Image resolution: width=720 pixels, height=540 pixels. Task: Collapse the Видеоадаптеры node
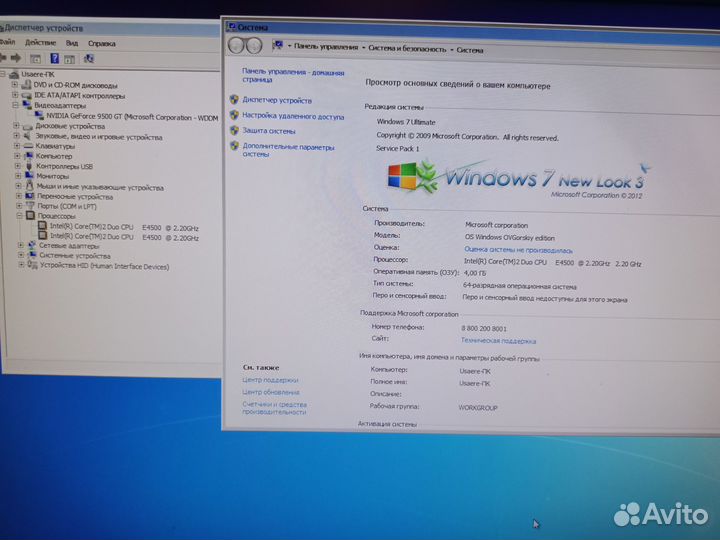tap(15, 105)
